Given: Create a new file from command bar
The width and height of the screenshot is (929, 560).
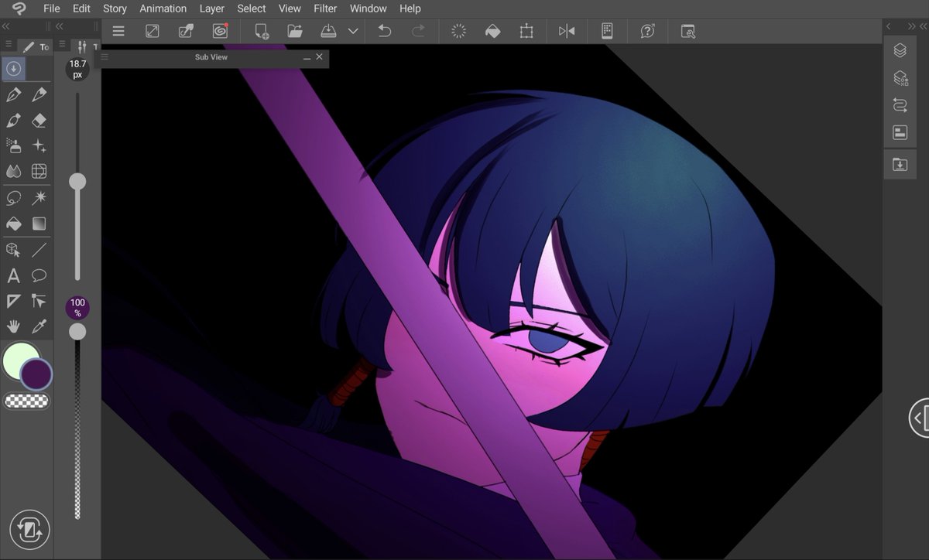Looking at the screenshot, I should [262, 31].
